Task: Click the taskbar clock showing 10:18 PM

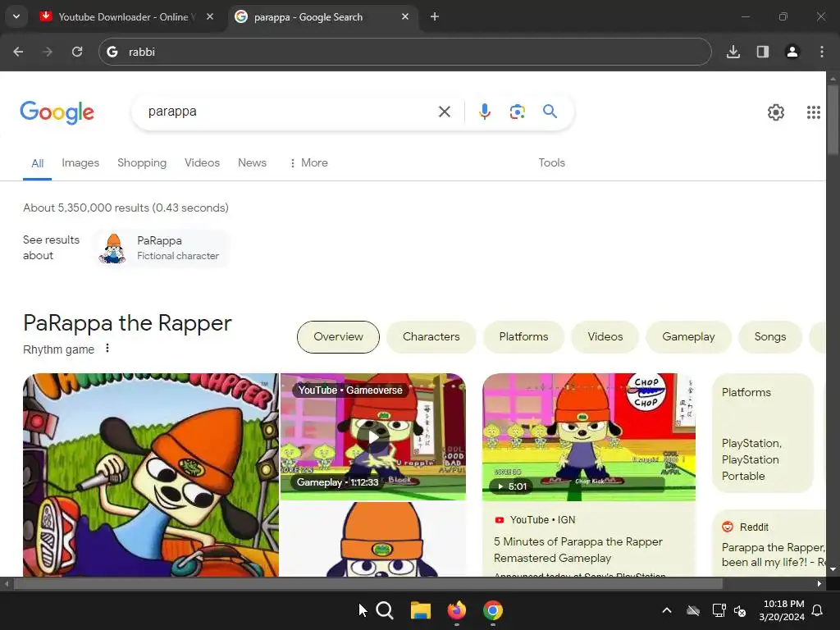Action: coord(782,610)
